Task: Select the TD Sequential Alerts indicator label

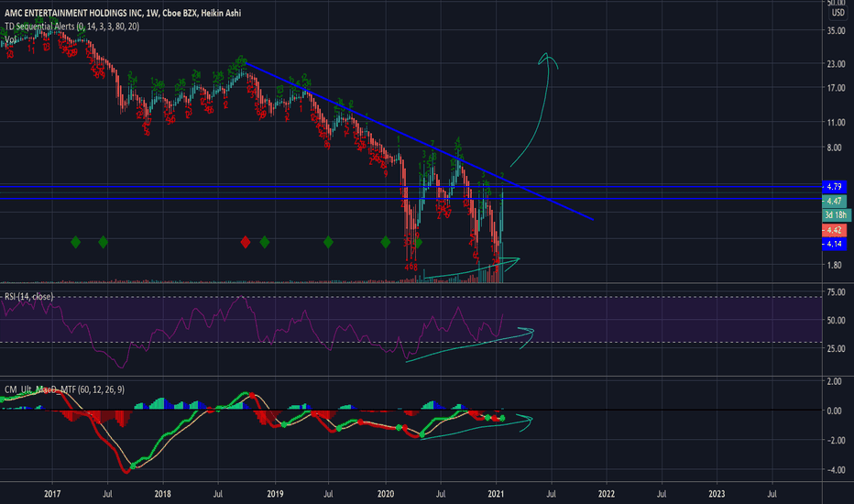Action: coord(71,27)
